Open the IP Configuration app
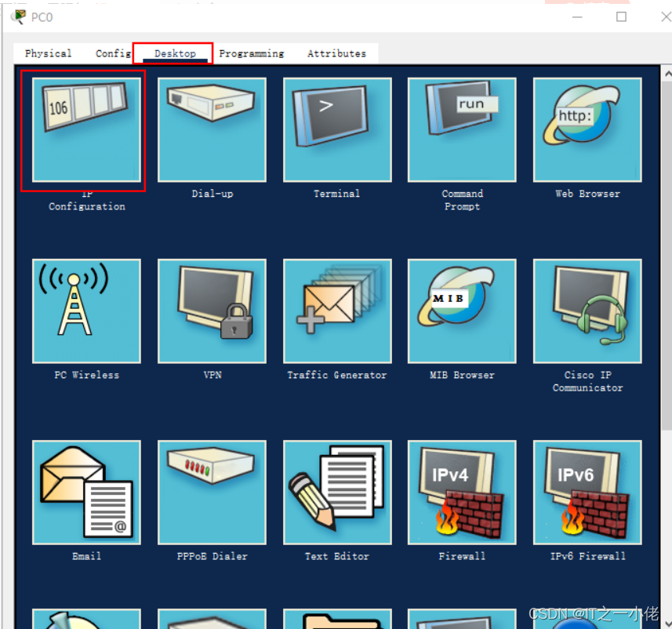The height and width of the screenshot is (629, 672). 86,129
